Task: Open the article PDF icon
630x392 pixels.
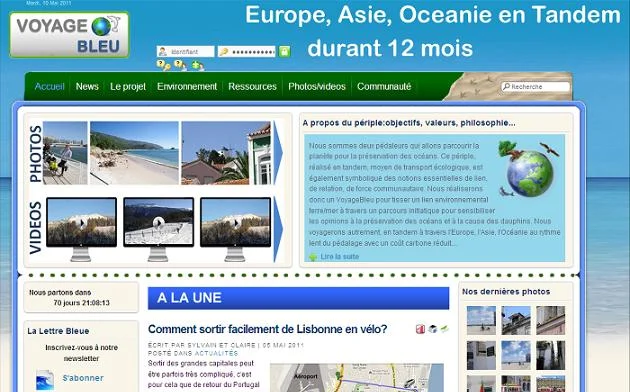Action: [x=420, y=329]
